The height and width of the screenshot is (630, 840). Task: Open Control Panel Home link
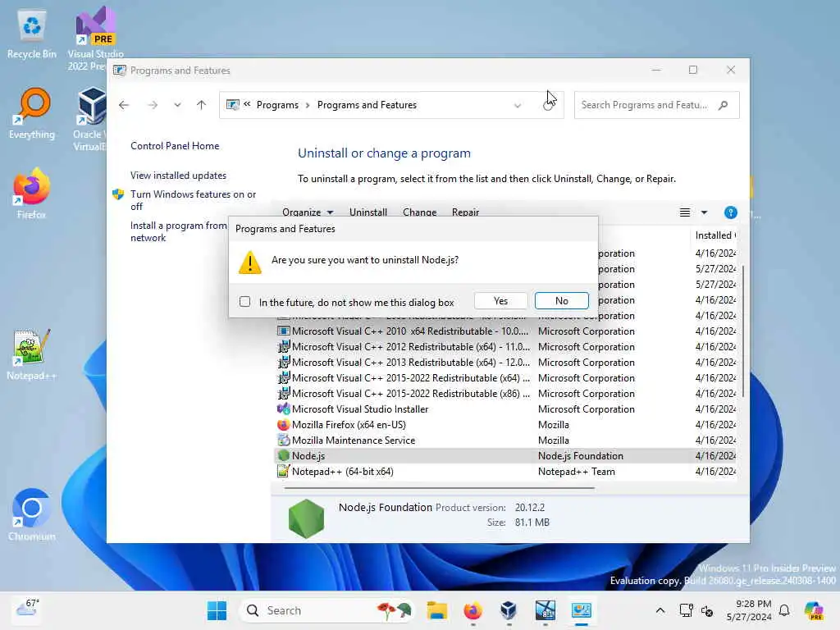(175, 146)
